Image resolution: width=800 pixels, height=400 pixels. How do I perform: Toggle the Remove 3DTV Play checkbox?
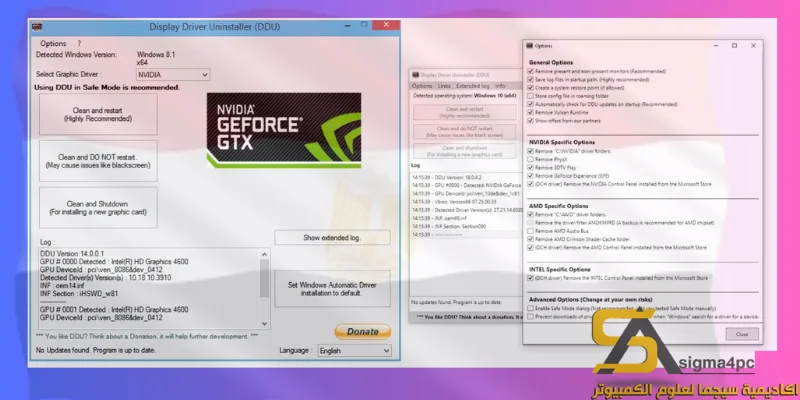point(531,167)
